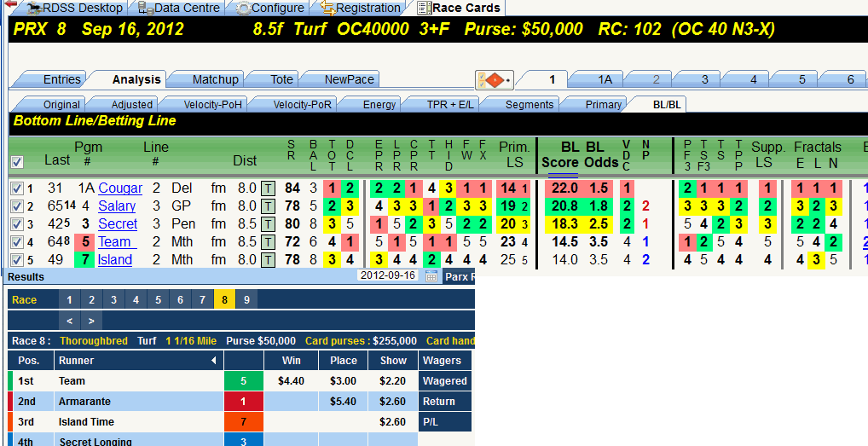Click the red diamond icon button

coord(495,81)
